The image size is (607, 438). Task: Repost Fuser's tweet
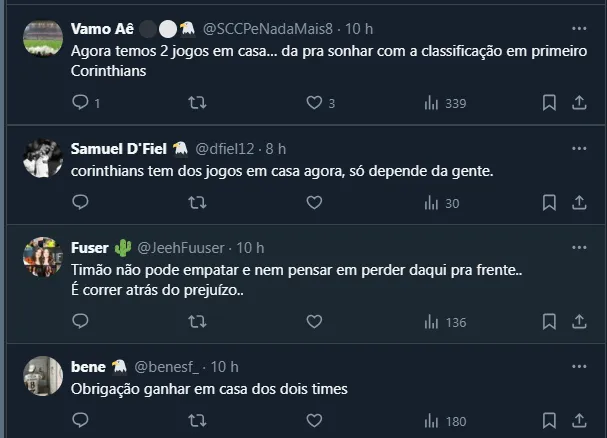(197, 322)
